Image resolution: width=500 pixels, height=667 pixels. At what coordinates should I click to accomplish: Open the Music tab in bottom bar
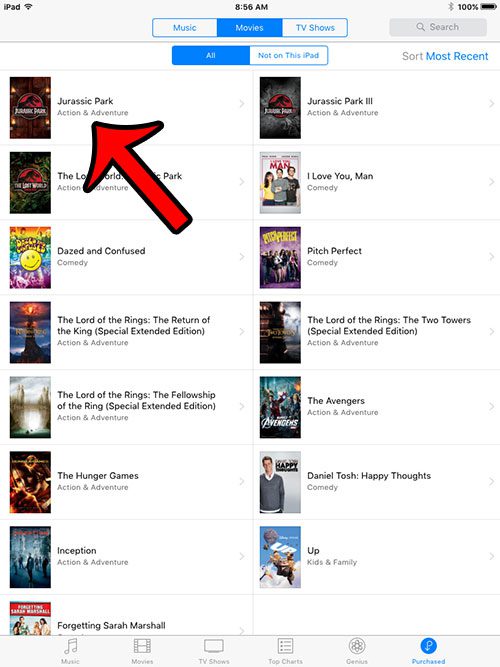70,650
